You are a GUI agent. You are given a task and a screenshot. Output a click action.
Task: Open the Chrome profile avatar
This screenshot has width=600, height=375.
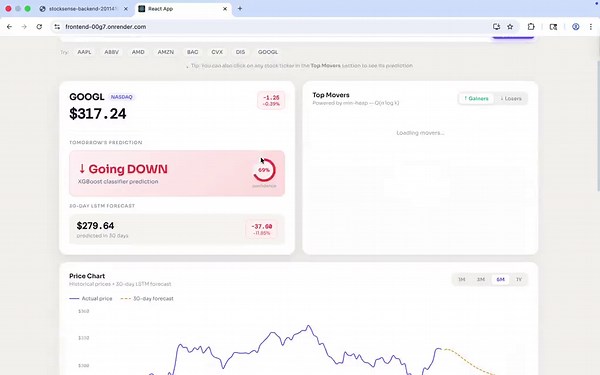[x=576, y=27]
